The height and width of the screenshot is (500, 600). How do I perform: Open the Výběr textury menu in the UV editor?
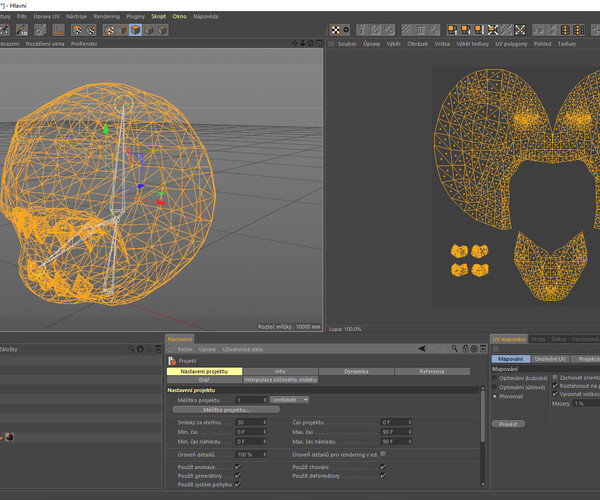coord(473,44)
